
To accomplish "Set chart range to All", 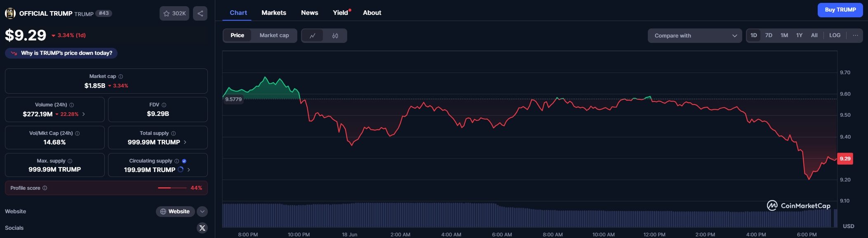I will tap(814, 35).
